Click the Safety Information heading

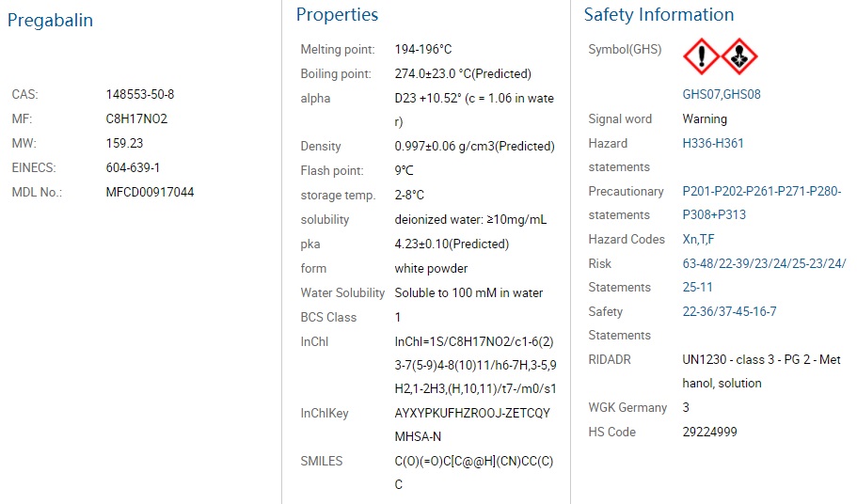coord(659,15)
